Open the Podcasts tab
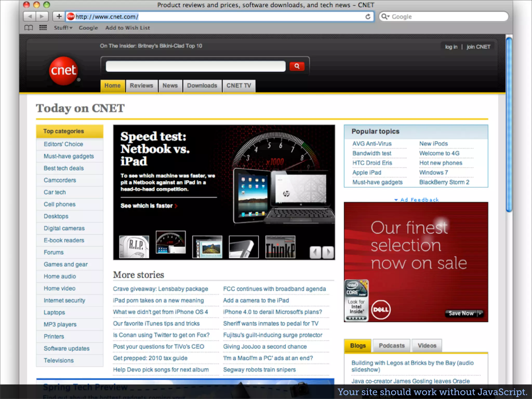 click(x=391, y=345)
